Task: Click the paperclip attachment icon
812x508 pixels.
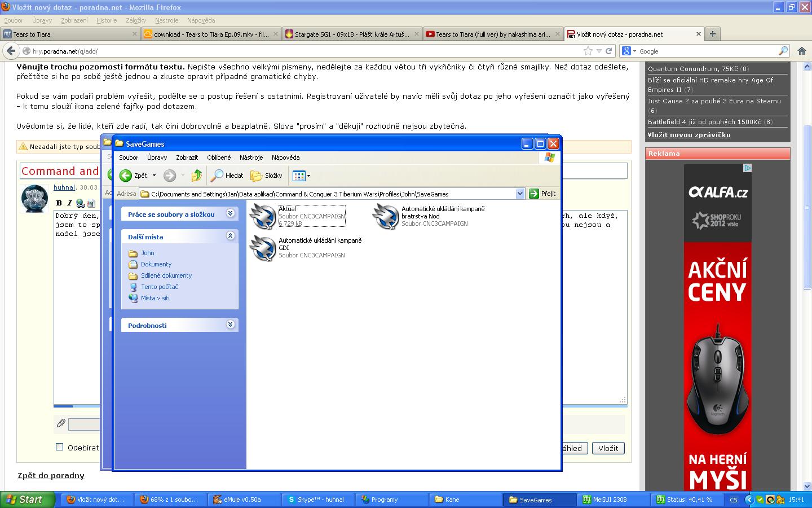Action: (60, 423)
